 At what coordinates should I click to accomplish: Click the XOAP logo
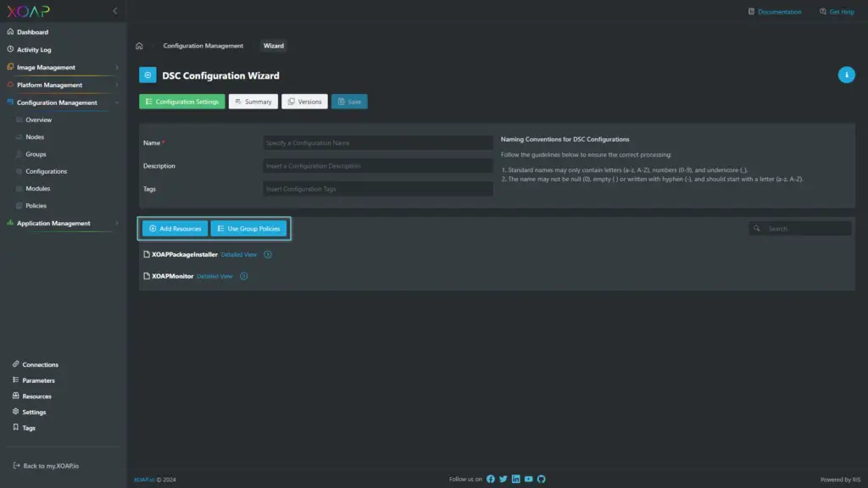pyautogui.click(x=28, y=11)
